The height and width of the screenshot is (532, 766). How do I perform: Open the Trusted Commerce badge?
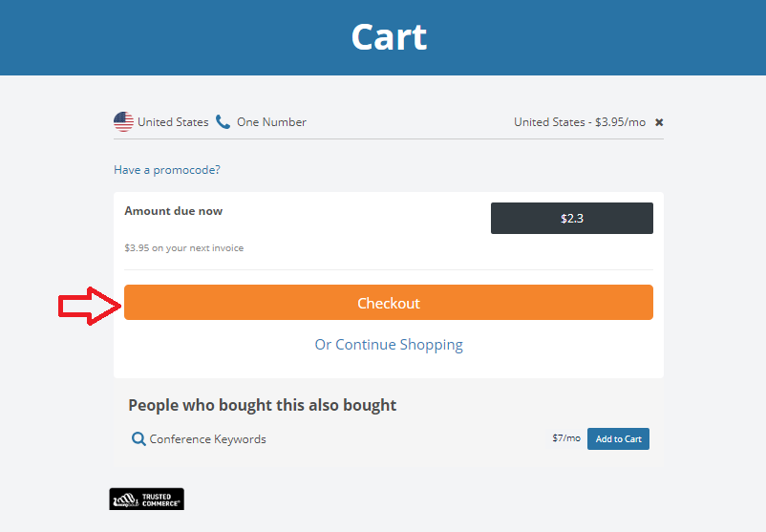[147, 499]
